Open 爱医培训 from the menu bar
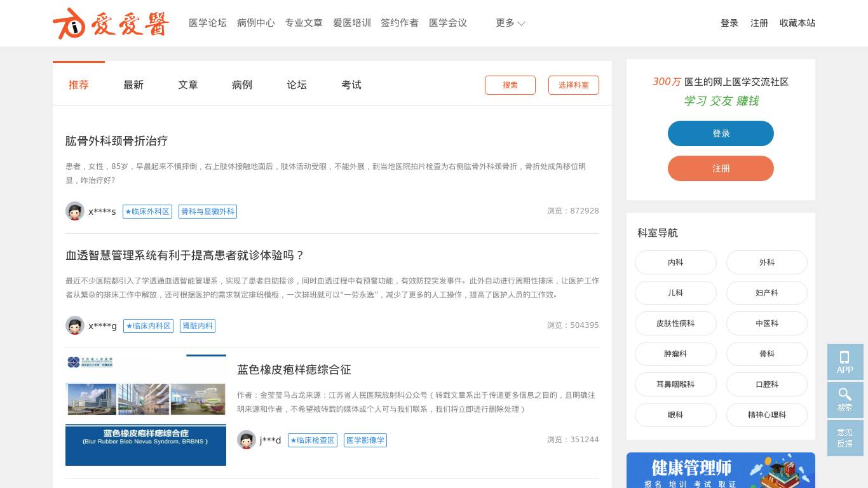 coord(352,23)
